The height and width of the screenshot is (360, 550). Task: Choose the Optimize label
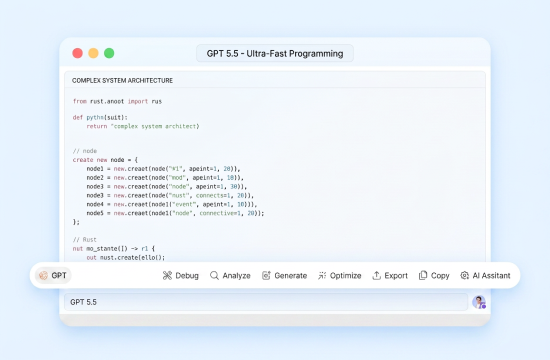click(x=346, y=276)
